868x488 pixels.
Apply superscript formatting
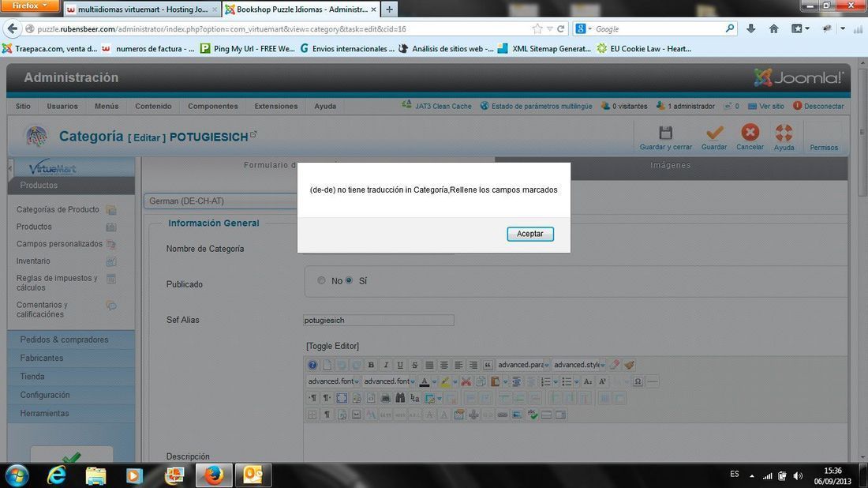(602, 381)
